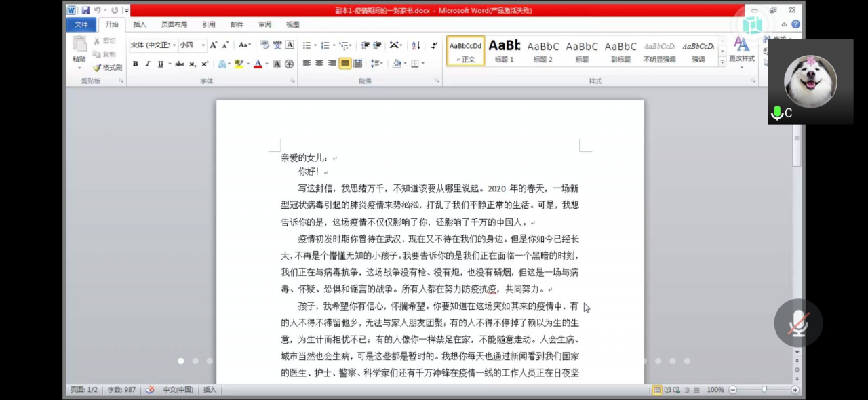Expand the styles gallery More arrow
868x400 pixels.
tap(722, 60)
